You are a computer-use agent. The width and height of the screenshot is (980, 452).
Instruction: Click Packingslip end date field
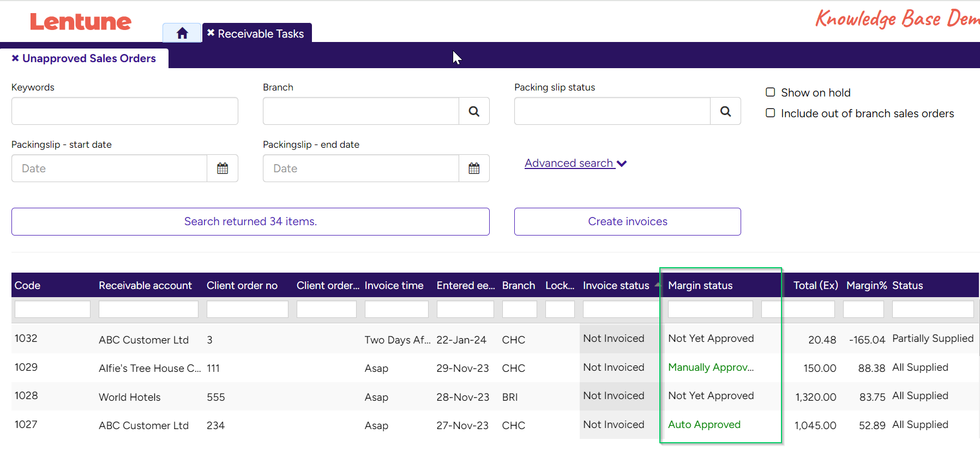(x=361, y=168)
